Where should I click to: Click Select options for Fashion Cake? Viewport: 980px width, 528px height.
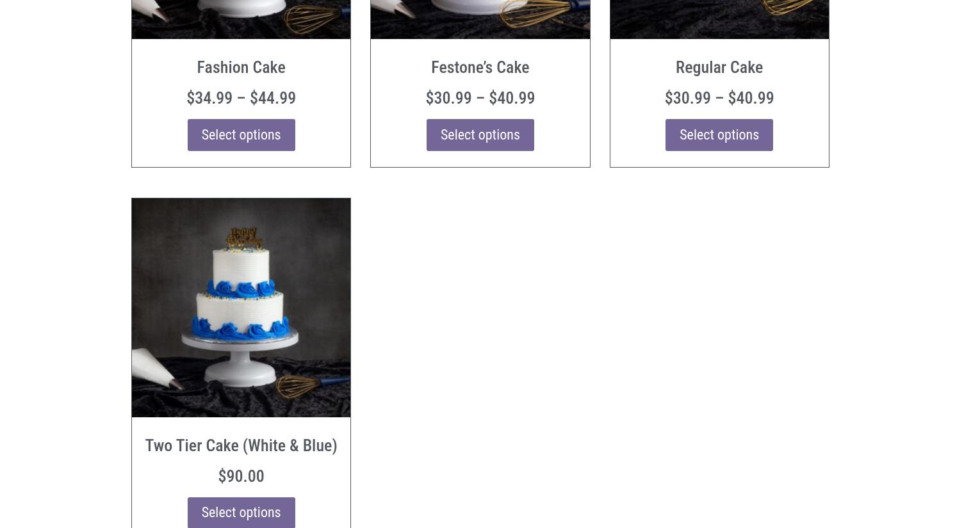pos(241,134)
